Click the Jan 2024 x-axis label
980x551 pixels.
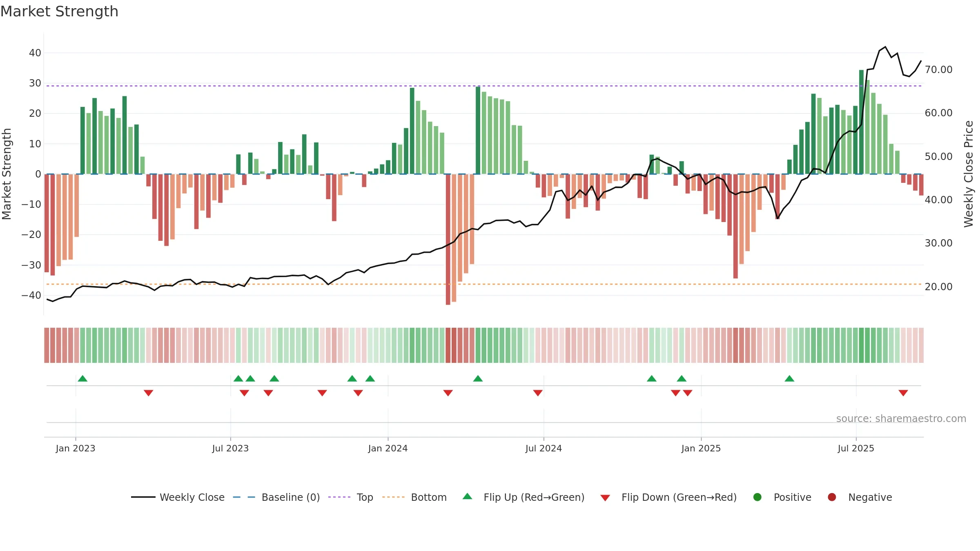tap(388, 448)
